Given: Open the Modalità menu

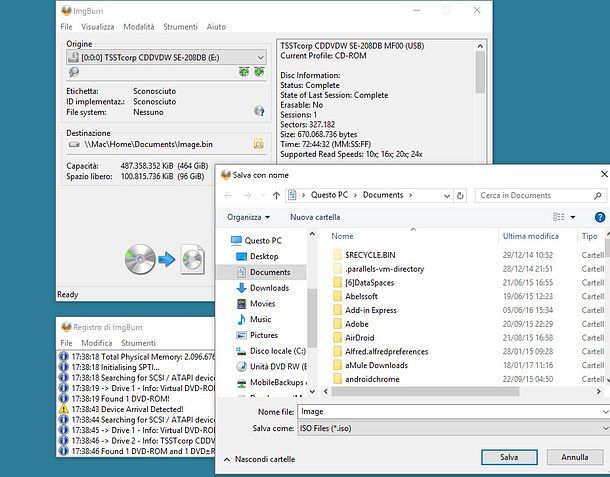Looking at the screenshot, I should pos(139,27).
